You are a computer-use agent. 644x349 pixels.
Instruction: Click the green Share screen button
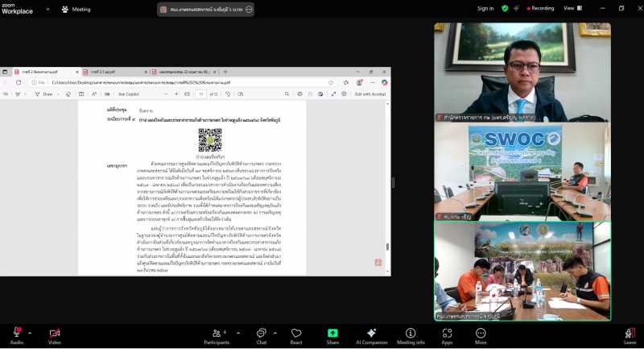332,335
